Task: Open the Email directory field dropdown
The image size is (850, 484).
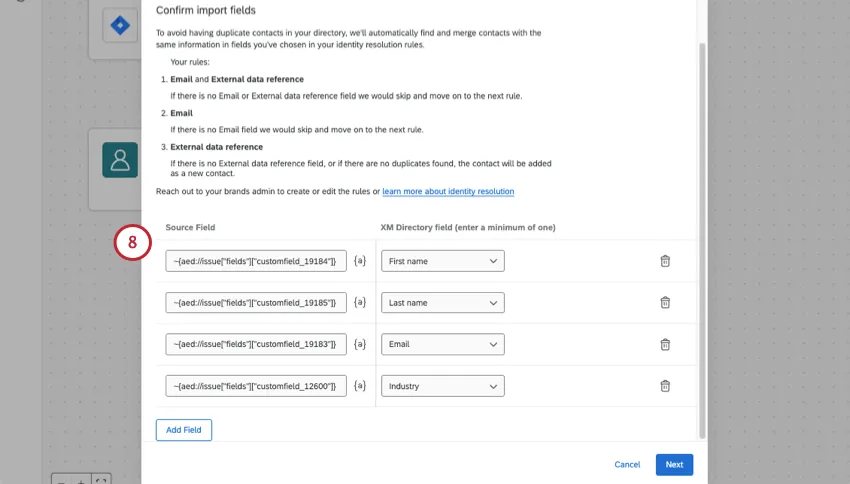Action: pyautogui.click(x=442, y=344)
